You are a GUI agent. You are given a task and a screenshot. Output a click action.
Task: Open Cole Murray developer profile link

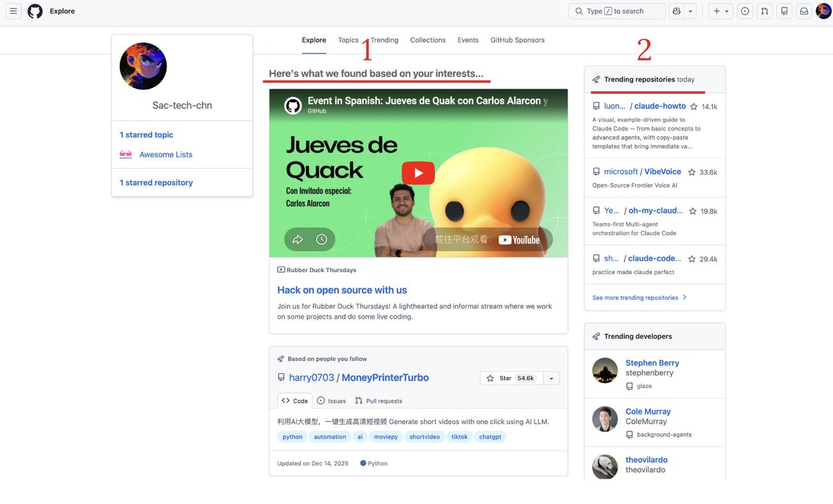[x=648, y=412]
